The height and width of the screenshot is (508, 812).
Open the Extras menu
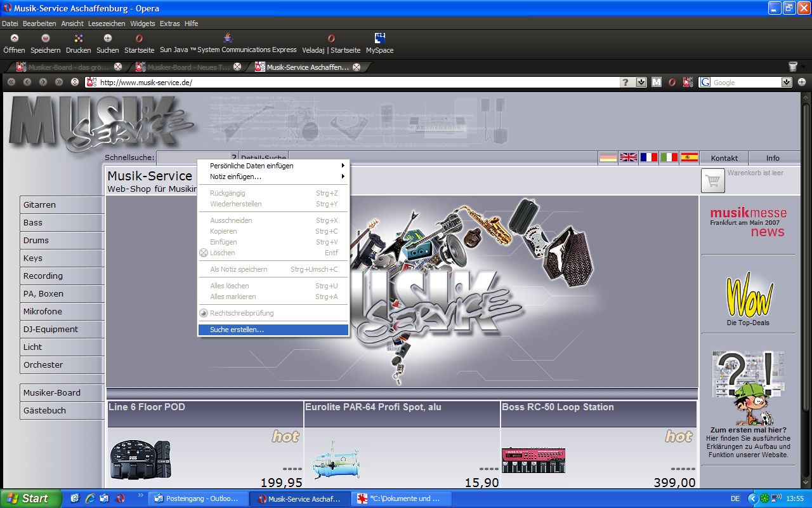[x=170, y=23]
